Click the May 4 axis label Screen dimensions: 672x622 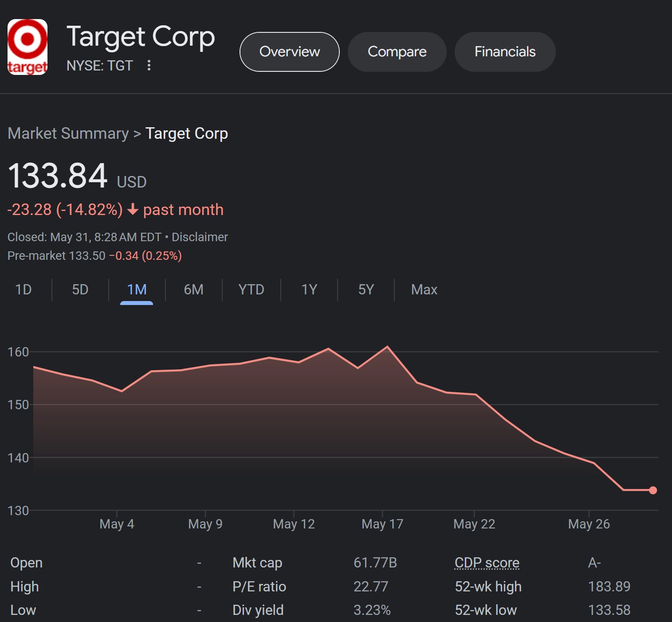click(x=117, y=524)
